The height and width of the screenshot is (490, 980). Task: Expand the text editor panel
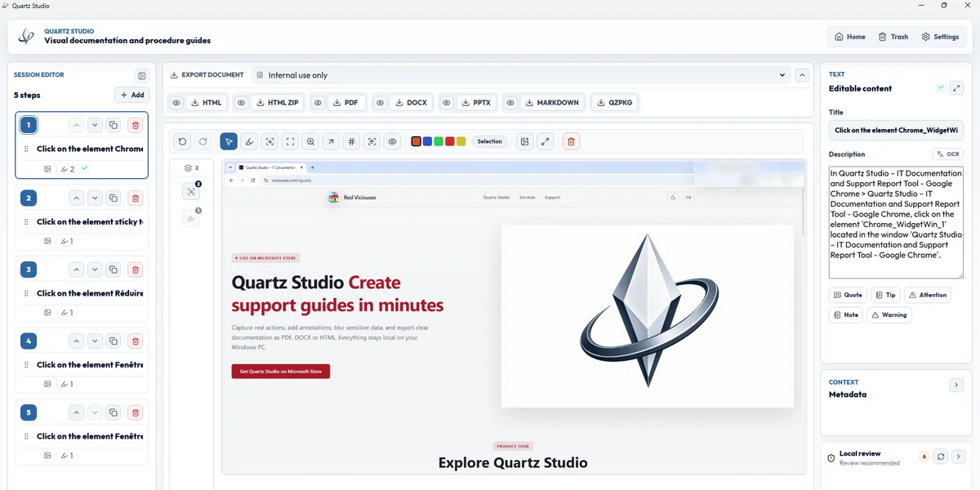(x=956, y=88)
